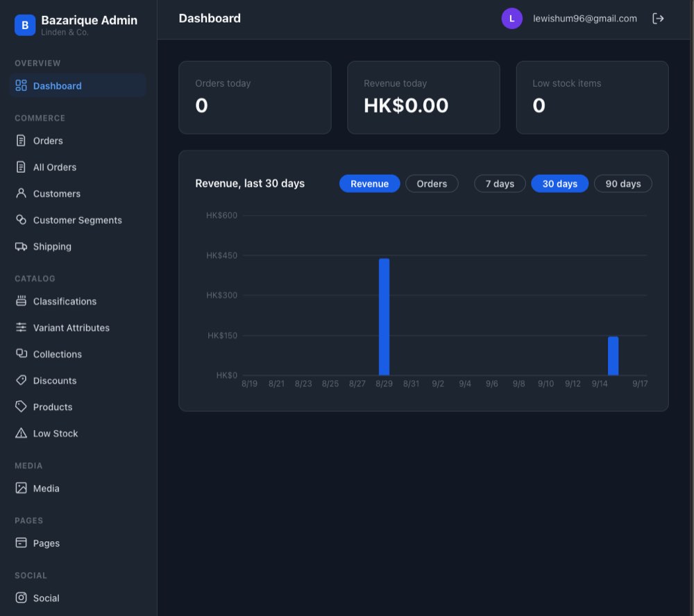Screen dimensions: 694x616
Task: Open the Dashboard menu item
Action: coord(78,85)
